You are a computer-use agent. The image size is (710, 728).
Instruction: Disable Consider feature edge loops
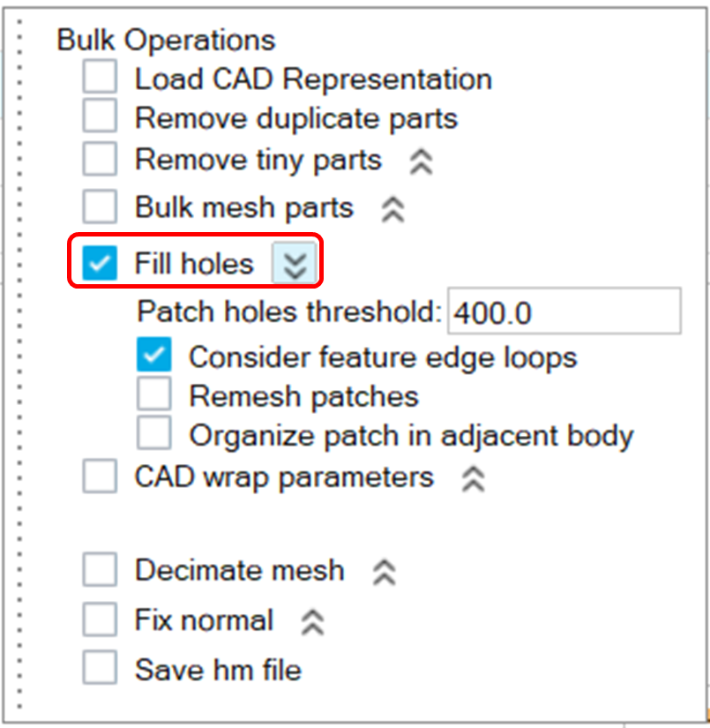[153, 356]
